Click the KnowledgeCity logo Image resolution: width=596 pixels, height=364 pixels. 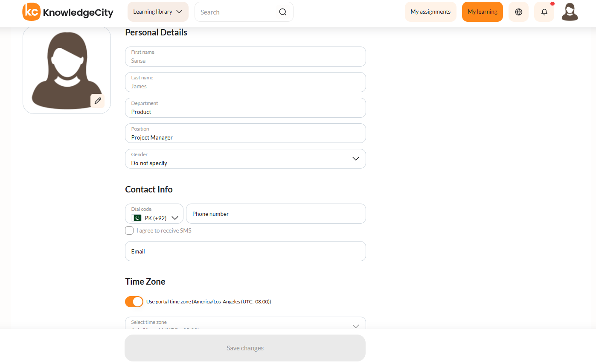(68, 12)
